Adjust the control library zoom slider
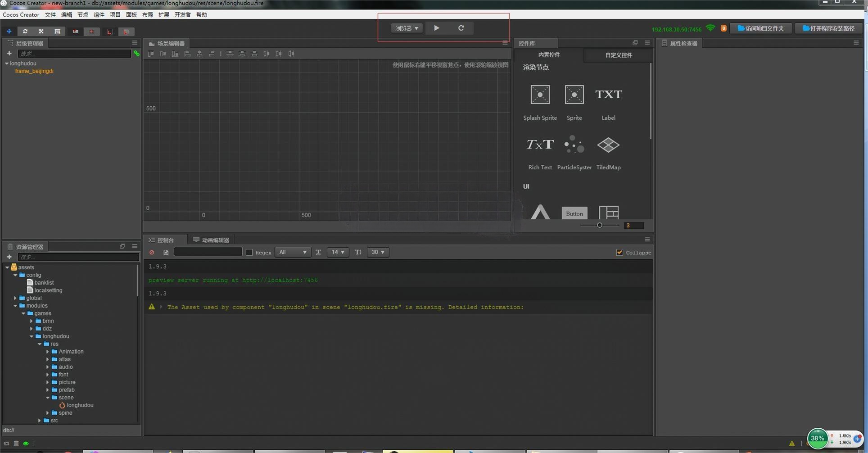 click(599, 225)
